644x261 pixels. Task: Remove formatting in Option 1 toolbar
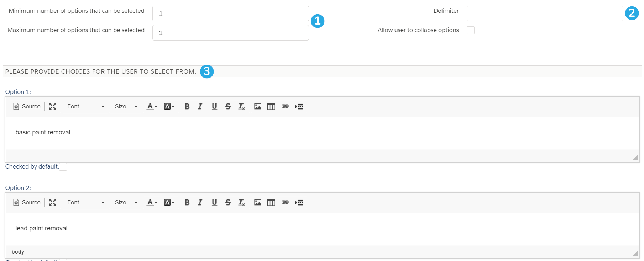241,106
